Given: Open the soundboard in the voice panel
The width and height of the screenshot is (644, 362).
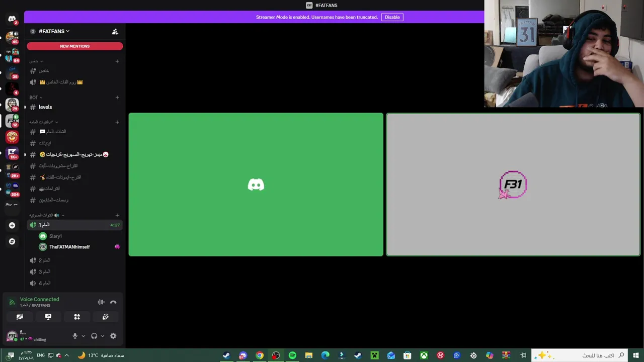Looking at the screenshot, I should [x=106, y=317].
